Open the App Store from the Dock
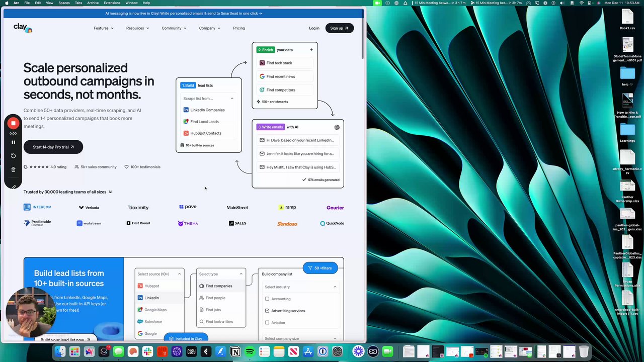The height and width of the screenshot is (362, 644). point(308,351)
